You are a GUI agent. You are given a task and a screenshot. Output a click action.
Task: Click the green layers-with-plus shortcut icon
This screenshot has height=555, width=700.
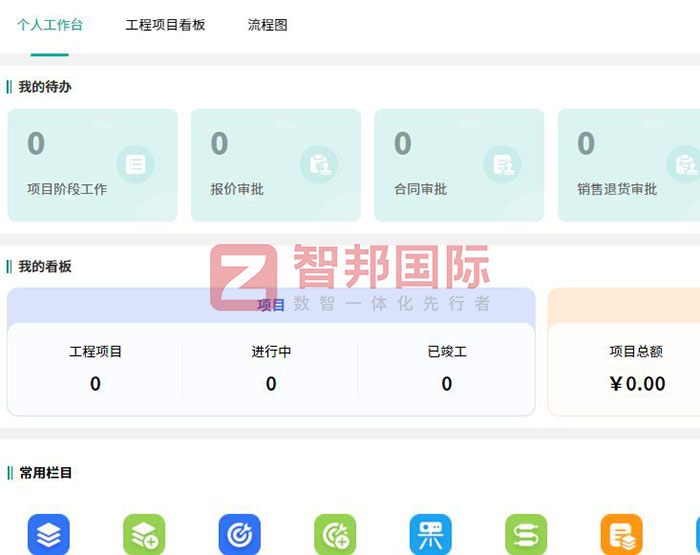[144, 535]
